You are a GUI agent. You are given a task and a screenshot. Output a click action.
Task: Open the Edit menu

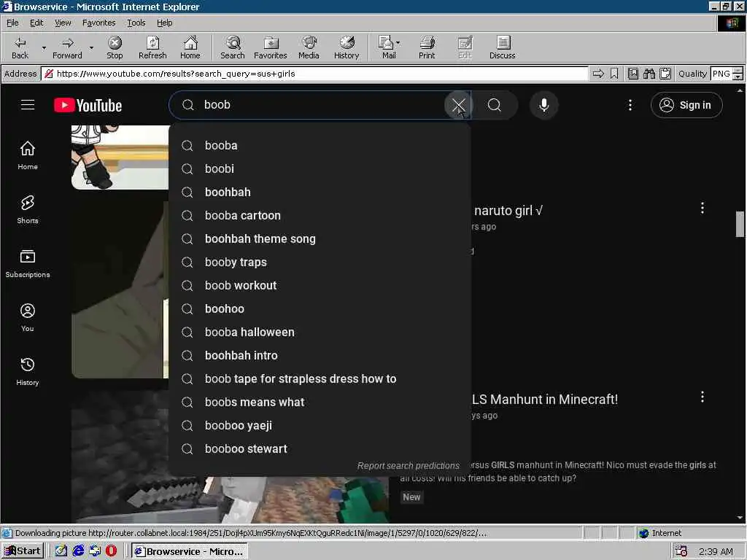[36, 23]
